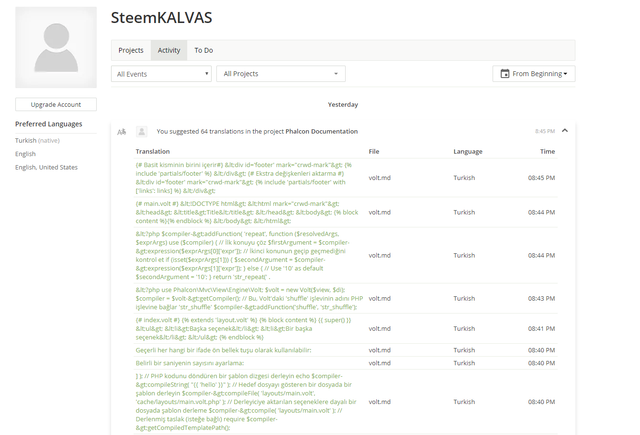Click the Upgrade Account button
The image size is (640, 435).
click(x=56, y=105)
